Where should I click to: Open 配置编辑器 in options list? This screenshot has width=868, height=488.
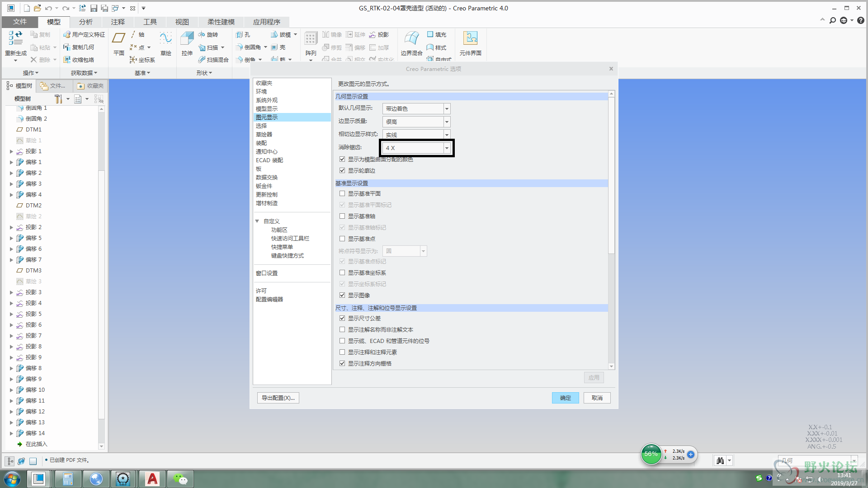coord(269,299)
